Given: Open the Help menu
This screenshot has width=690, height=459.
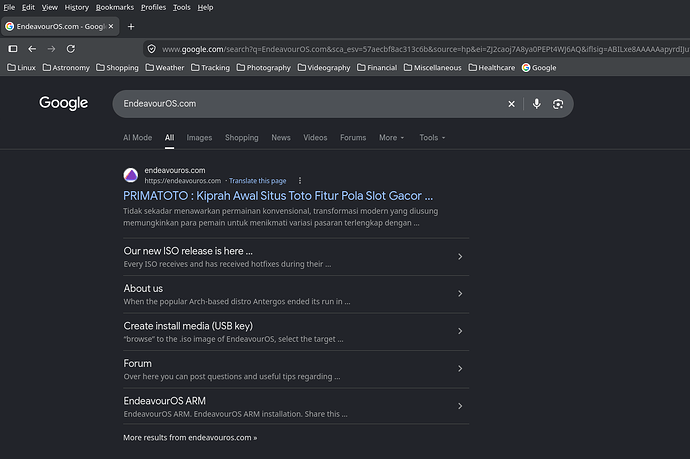Looking at the screenshot, I should tap(205, 7).
